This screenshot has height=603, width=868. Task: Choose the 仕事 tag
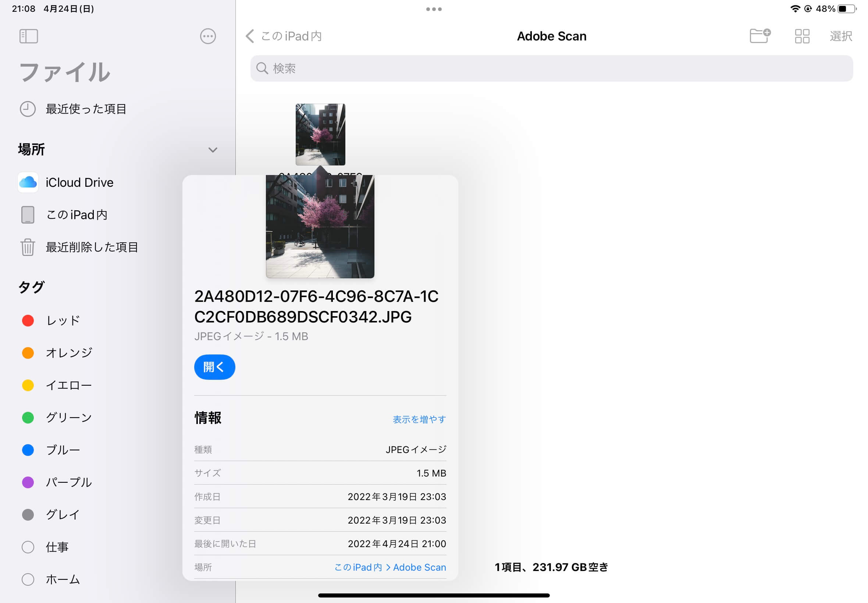(x=57, y=547)
